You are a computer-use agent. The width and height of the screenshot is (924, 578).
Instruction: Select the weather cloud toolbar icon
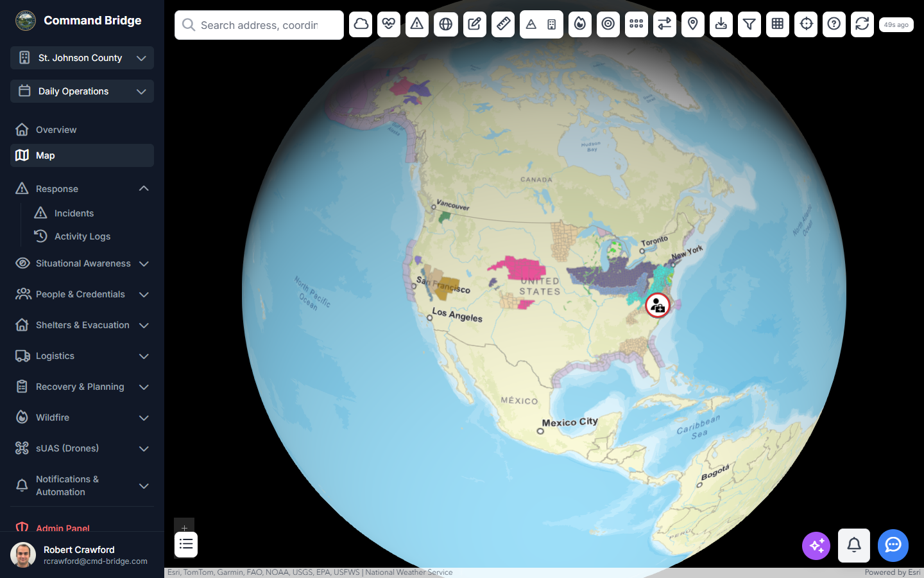361,24
